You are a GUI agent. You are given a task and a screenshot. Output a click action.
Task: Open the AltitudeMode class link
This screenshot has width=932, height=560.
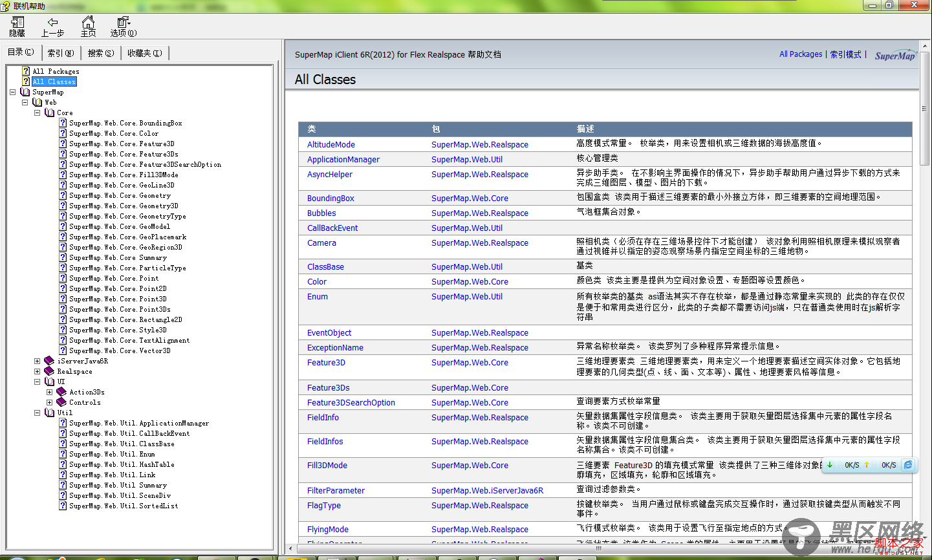331,144
